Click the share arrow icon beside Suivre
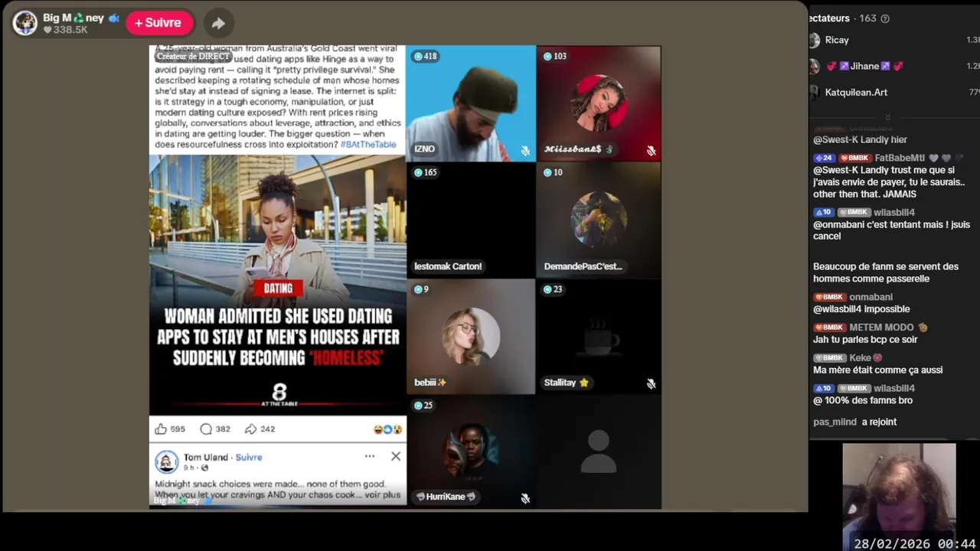 [218, 23]
